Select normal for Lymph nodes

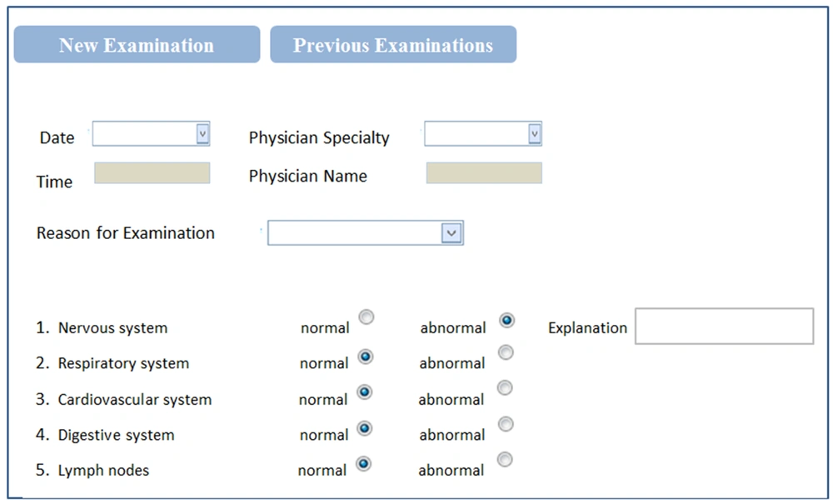pyautogui.click(x=362, y=463)
